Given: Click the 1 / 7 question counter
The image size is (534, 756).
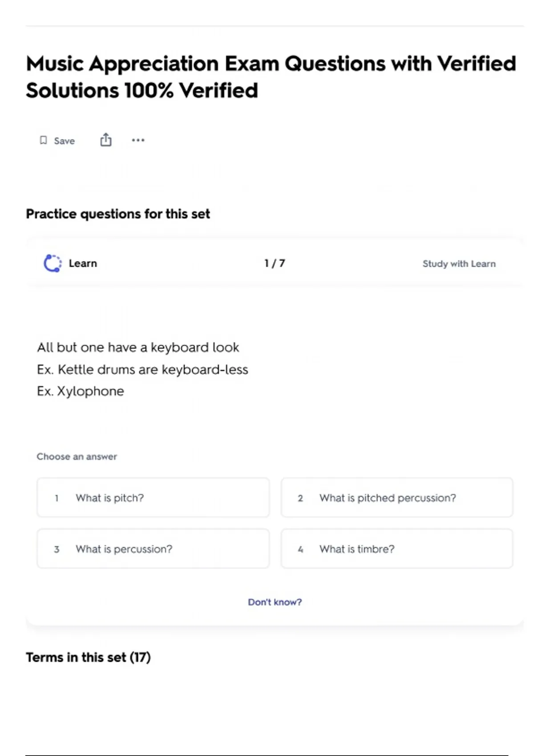Looking at the screenshot, I should tap(275, 263).
